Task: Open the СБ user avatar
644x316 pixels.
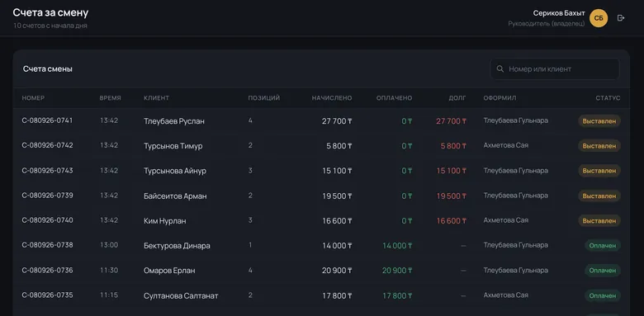Action: [x=599, y=18]
